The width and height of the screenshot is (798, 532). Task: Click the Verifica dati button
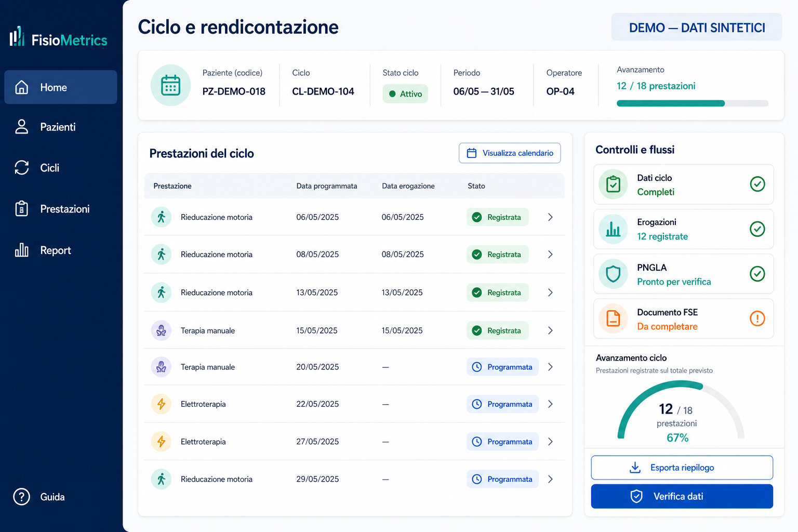682,496
